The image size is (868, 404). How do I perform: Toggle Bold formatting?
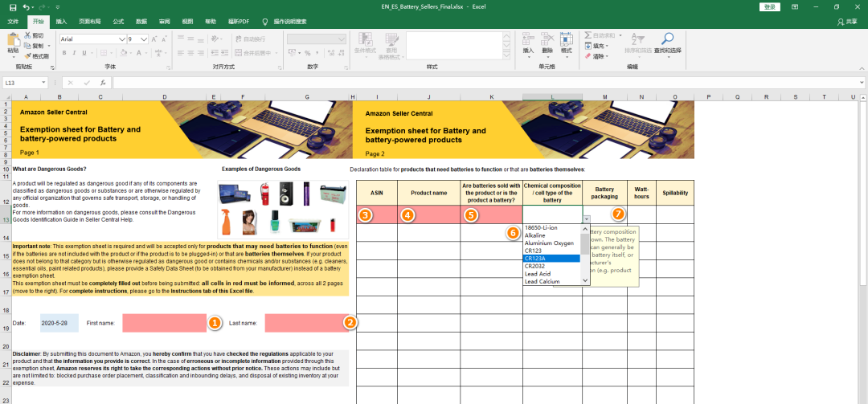tap(64, 53)
